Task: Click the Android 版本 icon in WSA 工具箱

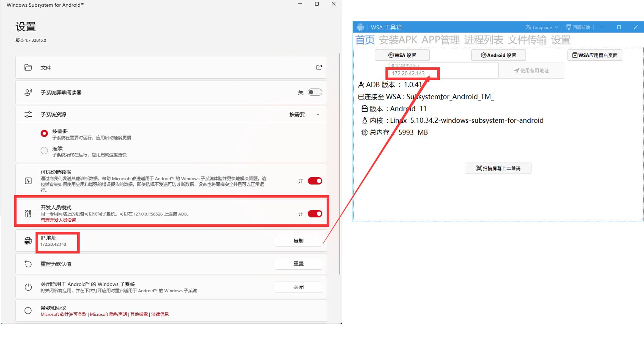Action: click(364, 109)
